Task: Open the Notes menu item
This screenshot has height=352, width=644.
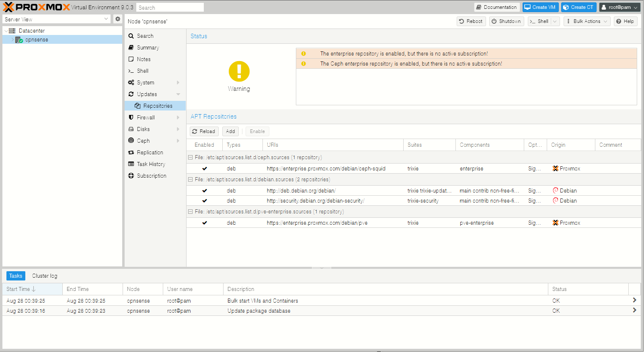Action: [x=155, y=59]
